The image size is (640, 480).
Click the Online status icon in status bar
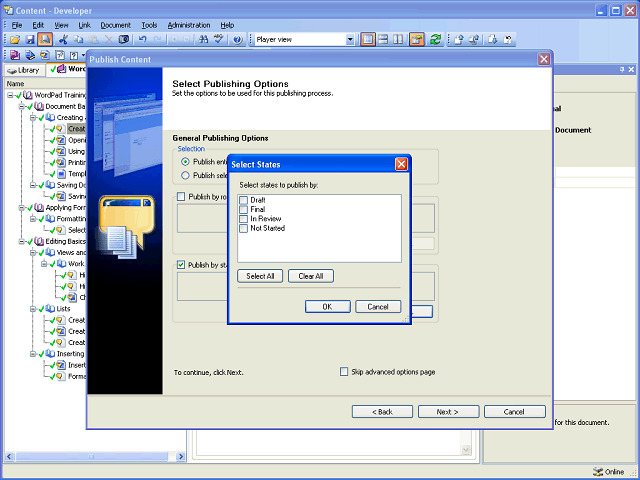598,472
